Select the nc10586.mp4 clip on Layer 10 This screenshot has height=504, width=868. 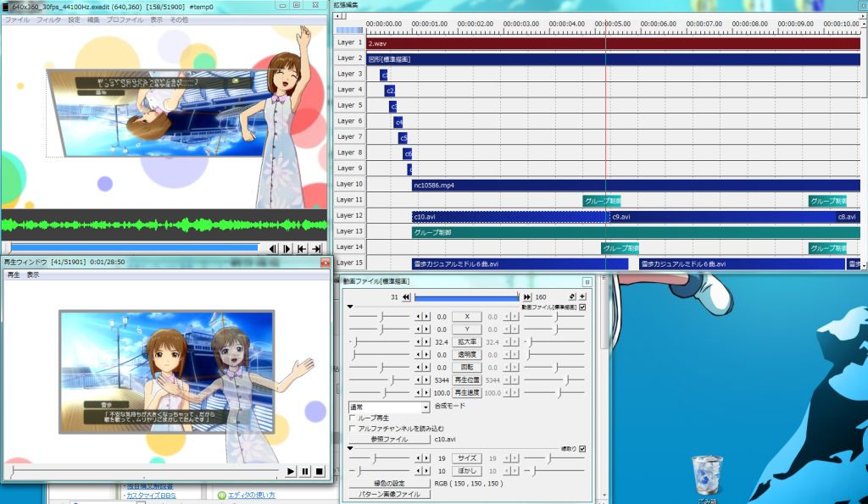tap(636, 186)
